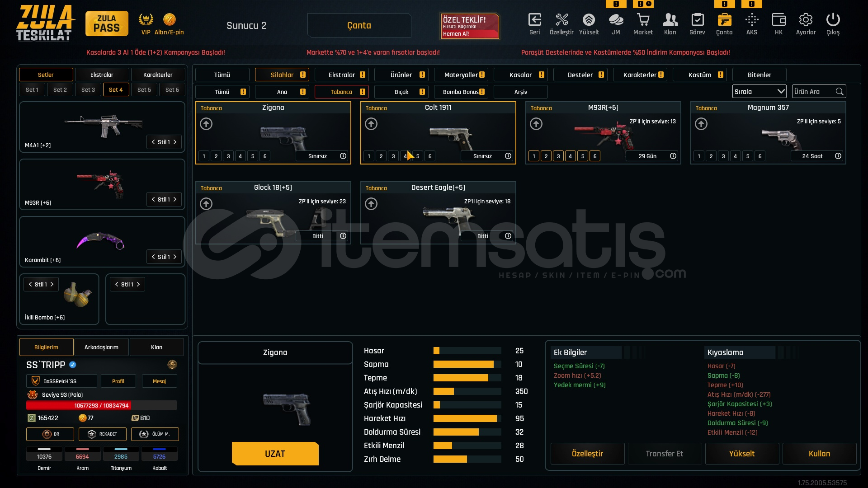Screen dimensions: 868x488
Task: Open the ZULA PASS button
Action: point(107,23)
